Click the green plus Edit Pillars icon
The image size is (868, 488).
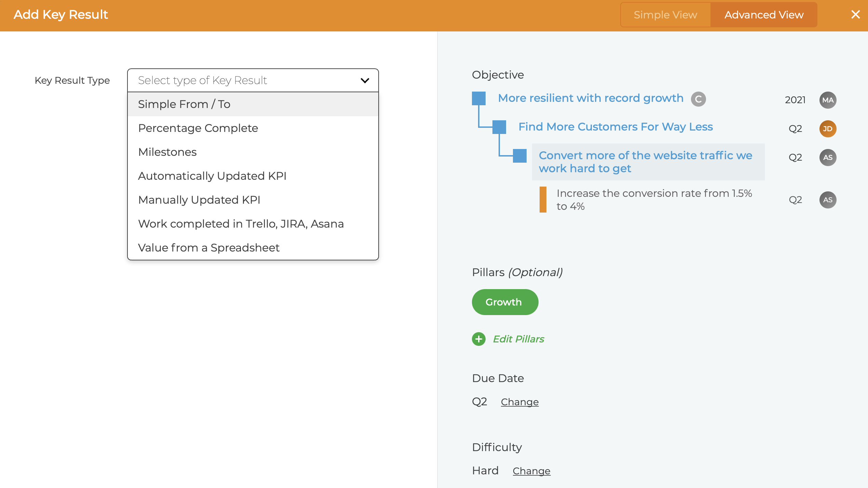tap(479, 339)
